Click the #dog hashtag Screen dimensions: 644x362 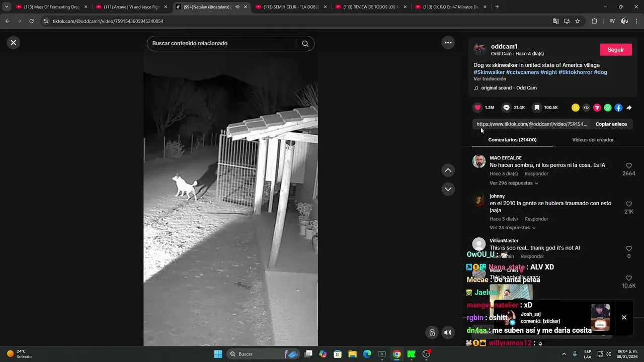tap(600, 72)
